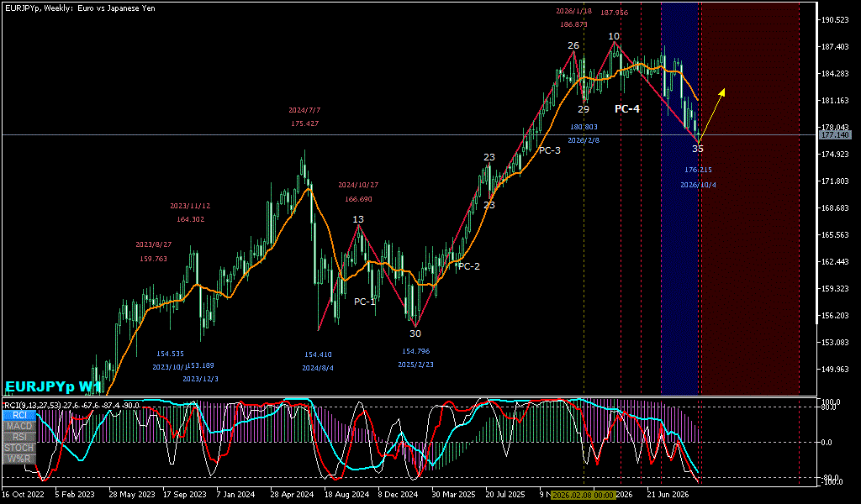
Task: Click the current price tag 177.140
Action: (x=833, y=134)
